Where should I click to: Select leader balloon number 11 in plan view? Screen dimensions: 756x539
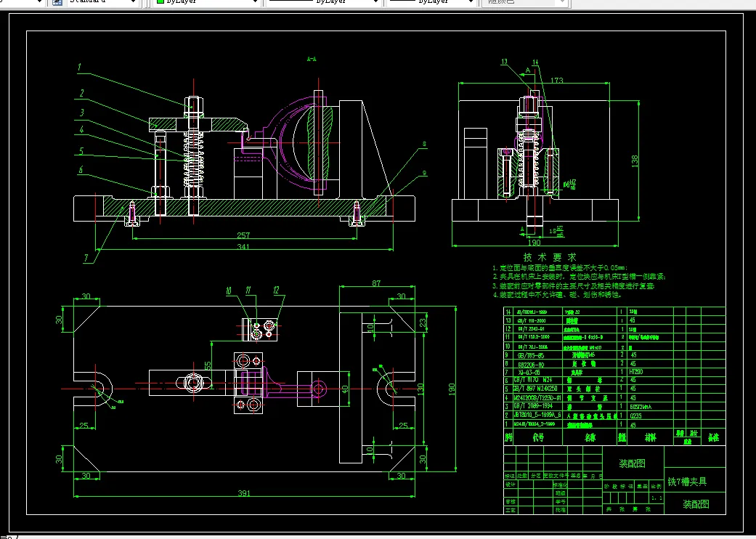click(248, 291)
